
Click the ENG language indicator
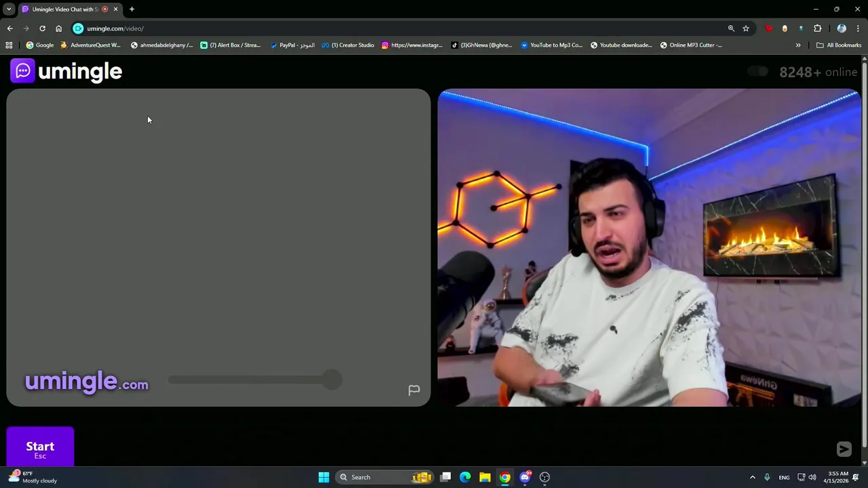[x=784, y=477]
